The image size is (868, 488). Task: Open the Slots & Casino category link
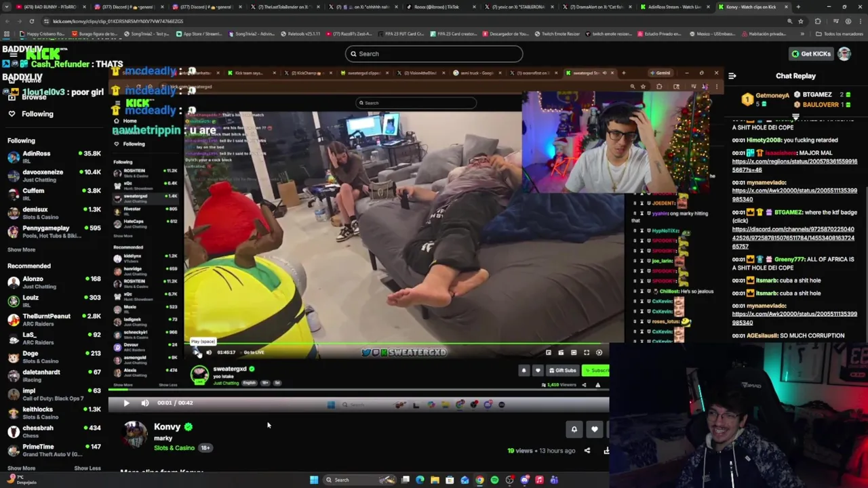[x=174, y=448]
